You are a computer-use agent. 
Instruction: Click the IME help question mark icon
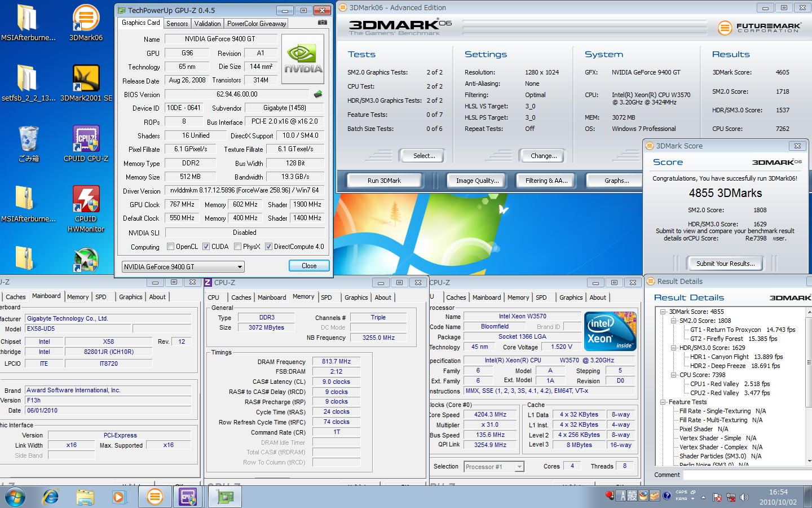click(667, 496)
